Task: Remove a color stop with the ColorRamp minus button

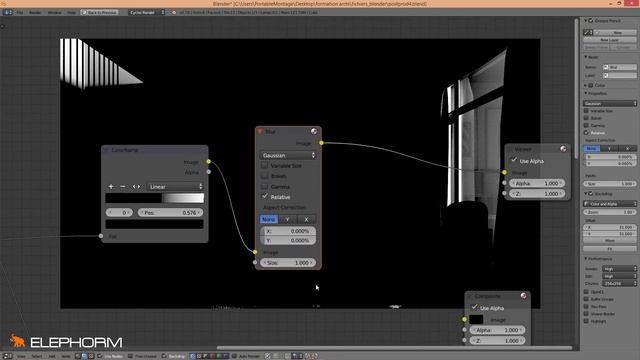Action: (123, 187)
